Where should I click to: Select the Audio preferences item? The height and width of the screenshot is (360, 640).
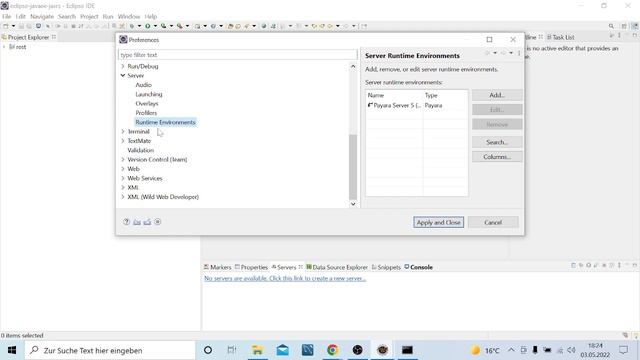pos(143,85)
